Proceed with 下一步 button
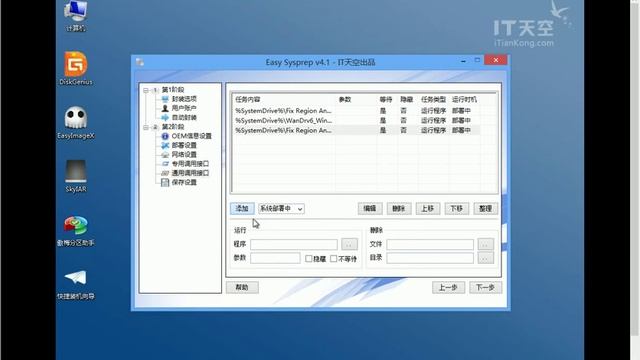640x360 pixels. click(x=485, y=287)
